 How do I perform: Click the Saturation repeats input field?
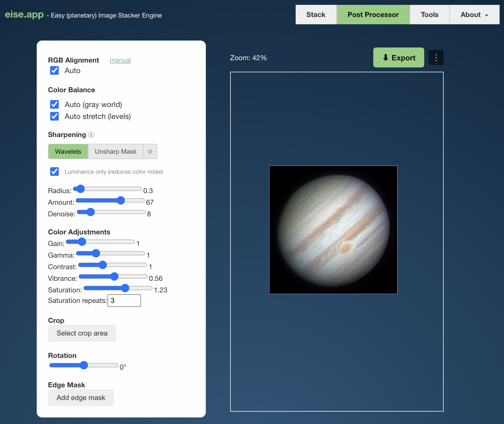click(124, 300)
